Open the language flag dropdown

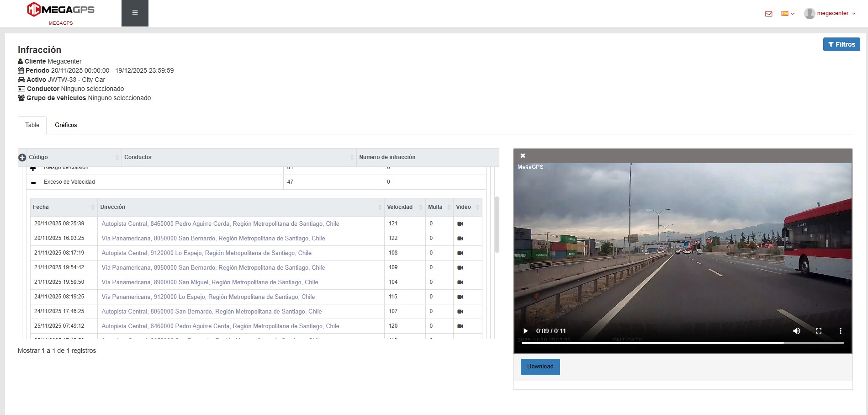tap(788, 14)
